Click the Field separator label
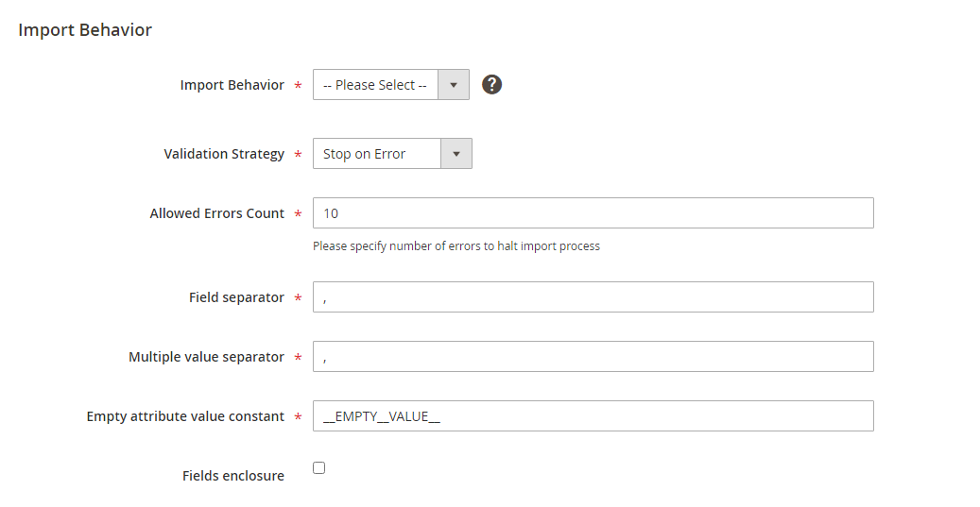Image resolution: width=980 pixels, height=507 pixels. coord(236,297)
